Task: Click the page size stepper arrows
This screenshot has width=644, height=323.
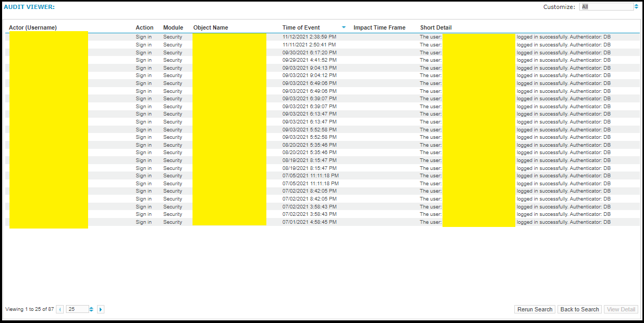Action: point(91,309)
